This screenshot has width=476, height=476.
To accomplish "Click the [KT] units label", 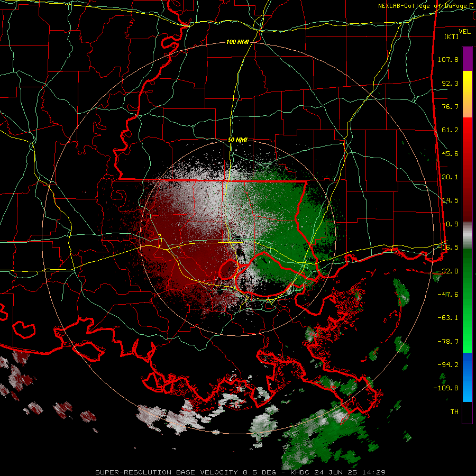I will (x=451, y=36).
